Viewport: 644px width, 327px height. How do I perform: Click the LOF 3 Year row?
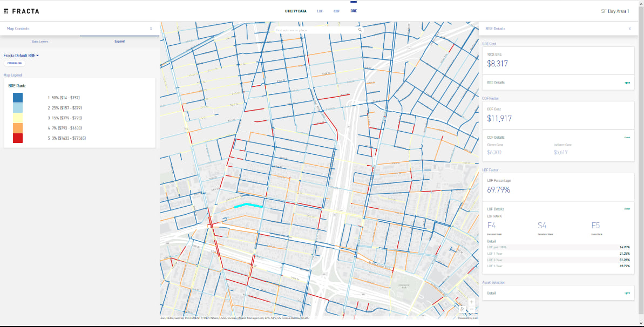(558, 260)
